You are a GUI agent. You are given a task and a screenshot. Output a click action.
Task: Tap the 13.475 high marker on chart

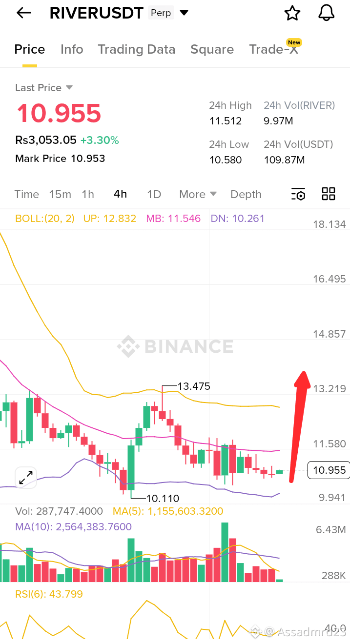194,386
